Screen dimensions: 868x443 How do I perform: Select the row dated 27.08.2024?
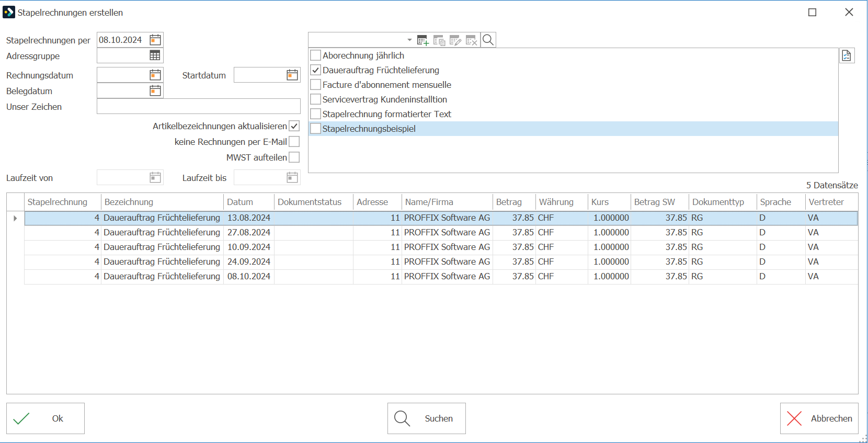pyautogui.click(x=441, y=232)
